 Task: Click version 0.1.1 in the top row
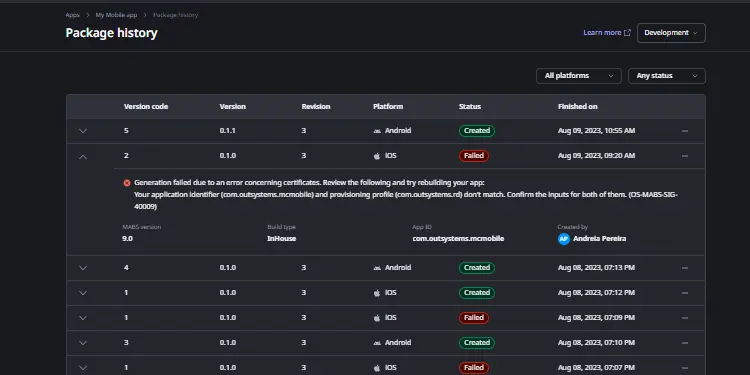[228, 131]
